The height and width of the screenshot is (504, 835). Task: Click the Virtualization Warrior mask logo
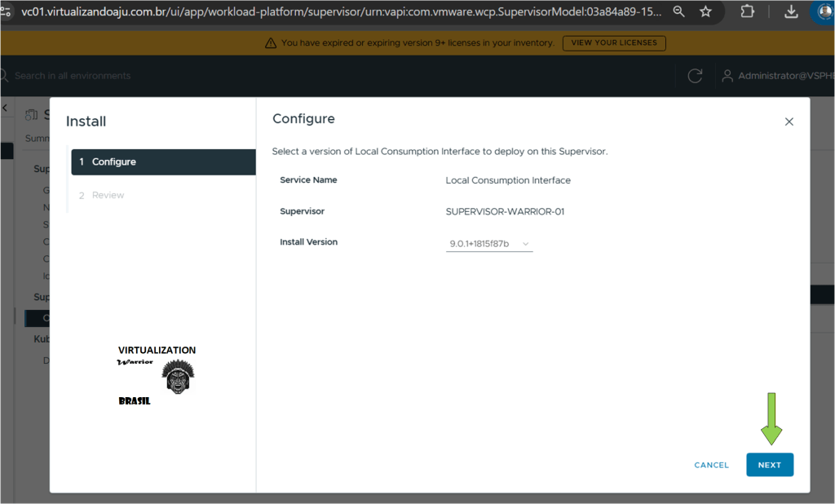click(178, 377)
